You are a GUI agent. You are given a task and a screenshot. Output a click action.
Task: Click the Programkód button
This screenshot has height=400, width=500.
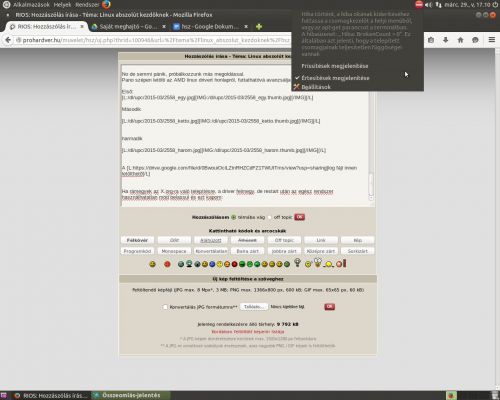(x=137, y=251)
